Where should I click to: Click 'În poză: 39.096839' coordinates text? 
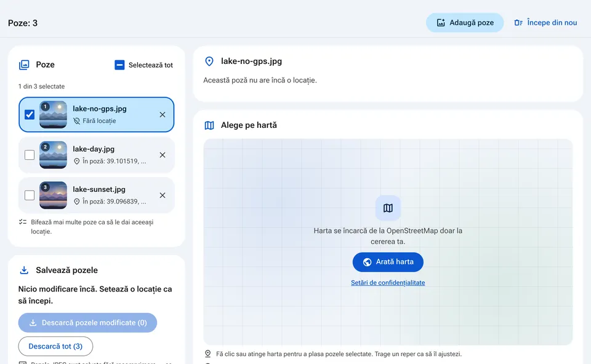(x=115, y=202)
